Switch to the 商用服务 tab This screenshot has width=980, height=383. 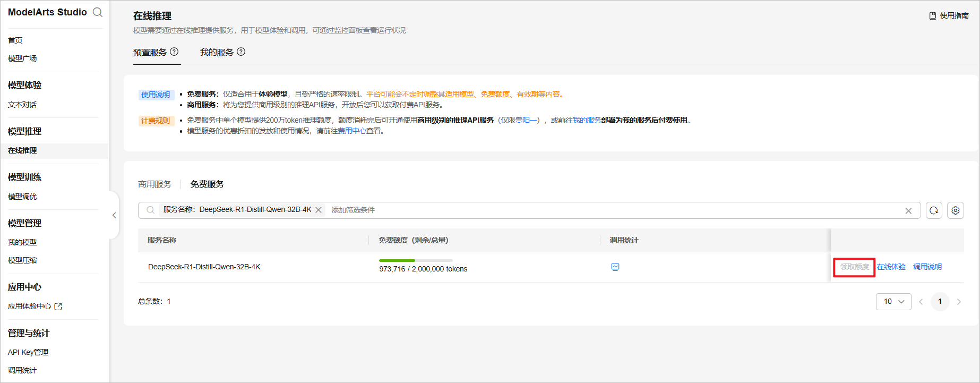point(154,184)
